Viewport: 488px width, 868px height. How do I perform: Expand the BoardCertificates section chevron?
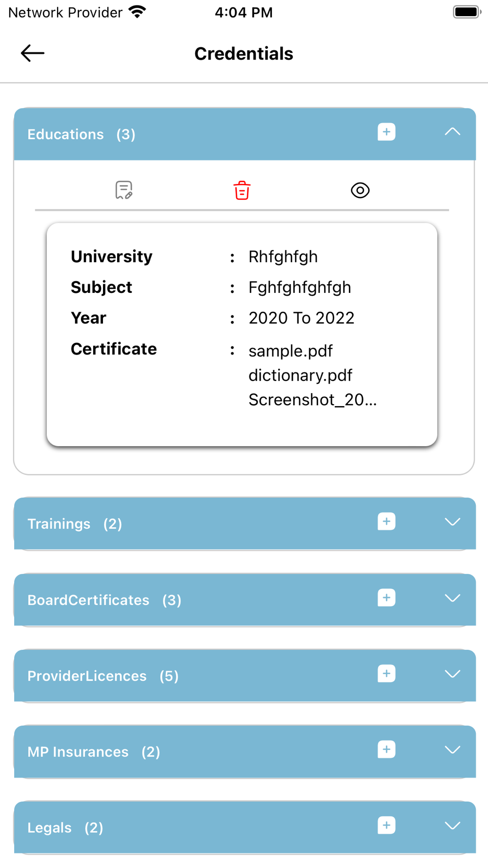pos(452,598)
